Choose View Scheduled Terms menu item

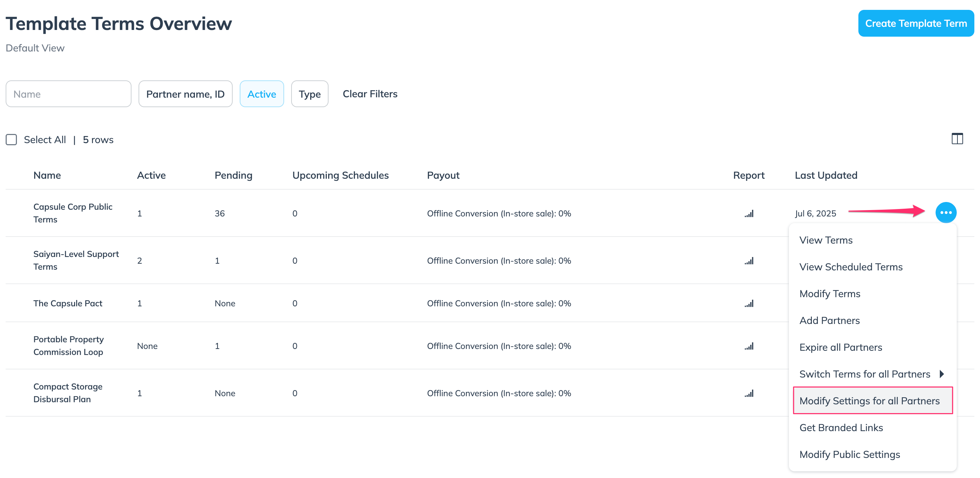[x=851, y=267]
